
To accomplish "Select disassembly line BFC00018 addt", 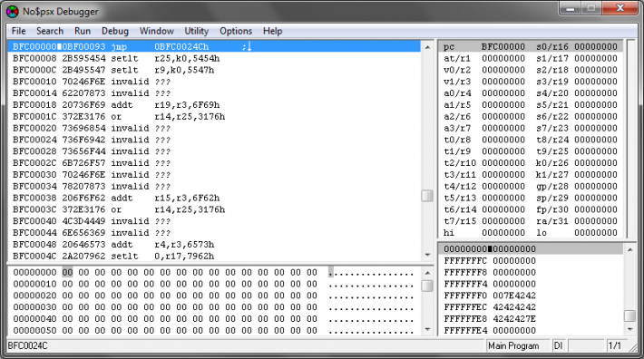I will click(x=214, y=105).
